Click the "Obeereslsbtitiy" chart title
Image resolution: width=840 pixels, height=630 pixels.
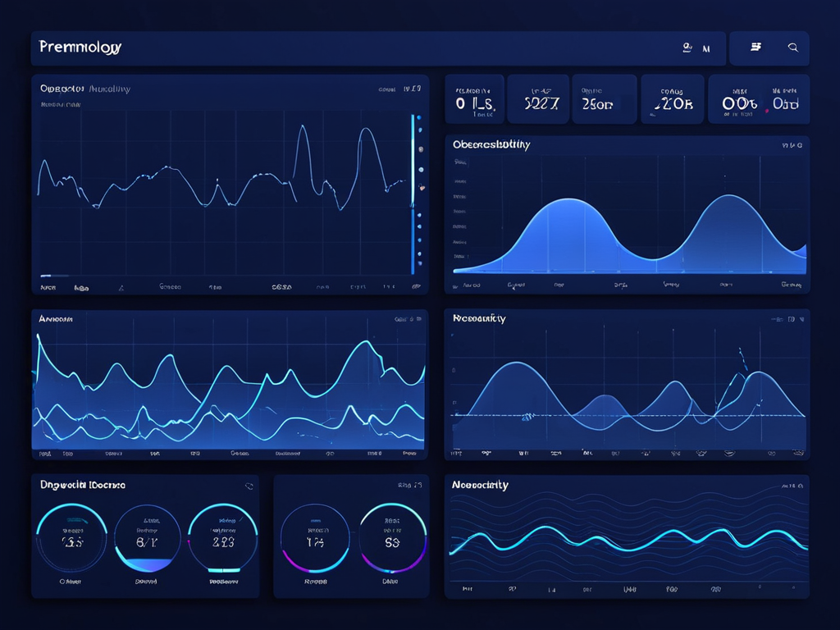pos(491,144)
